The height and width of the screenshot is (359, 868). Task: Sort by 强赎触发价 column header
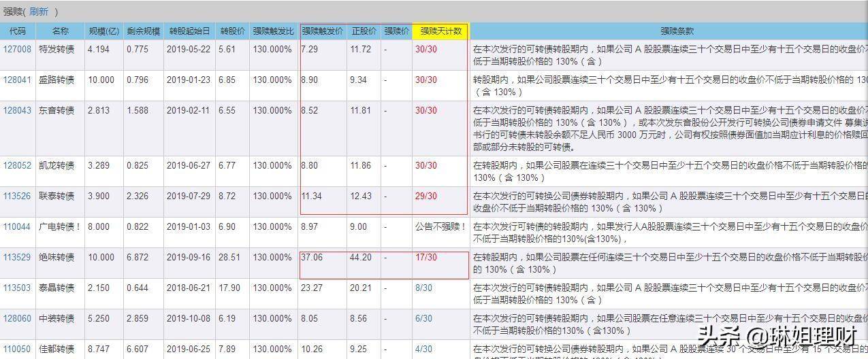pyautogui.click(x=323, y=31)
